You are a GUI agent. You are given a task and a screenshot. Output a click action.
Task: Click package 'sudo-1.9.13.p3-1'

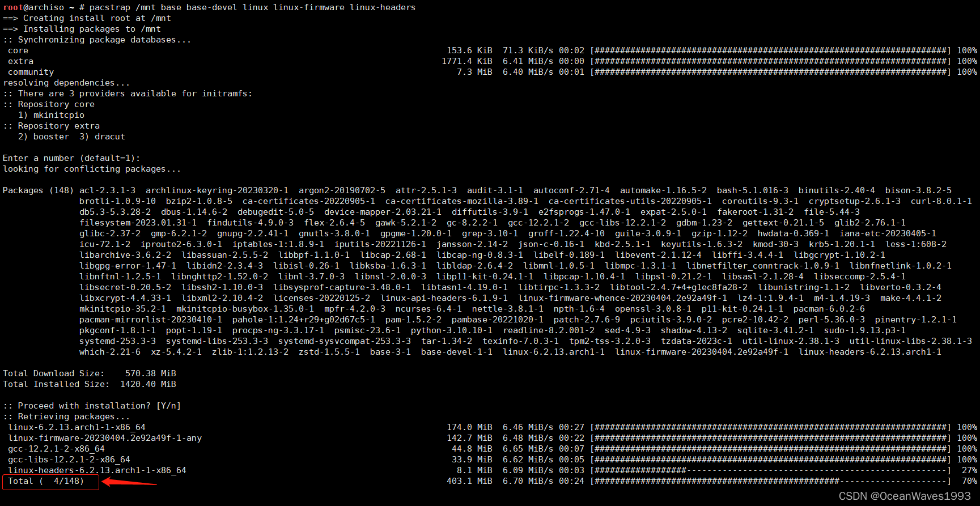coord(865,330)
